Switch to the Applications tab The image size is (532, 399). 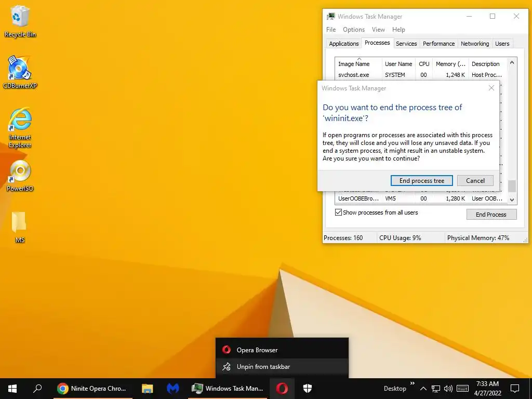344,44
